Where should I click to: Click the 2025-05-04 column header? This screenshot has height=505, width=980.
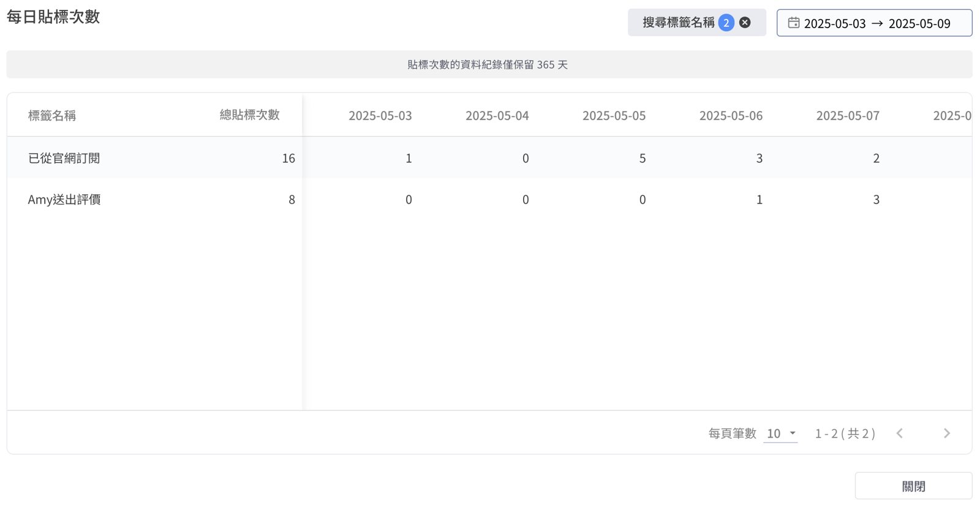(497, 115)
